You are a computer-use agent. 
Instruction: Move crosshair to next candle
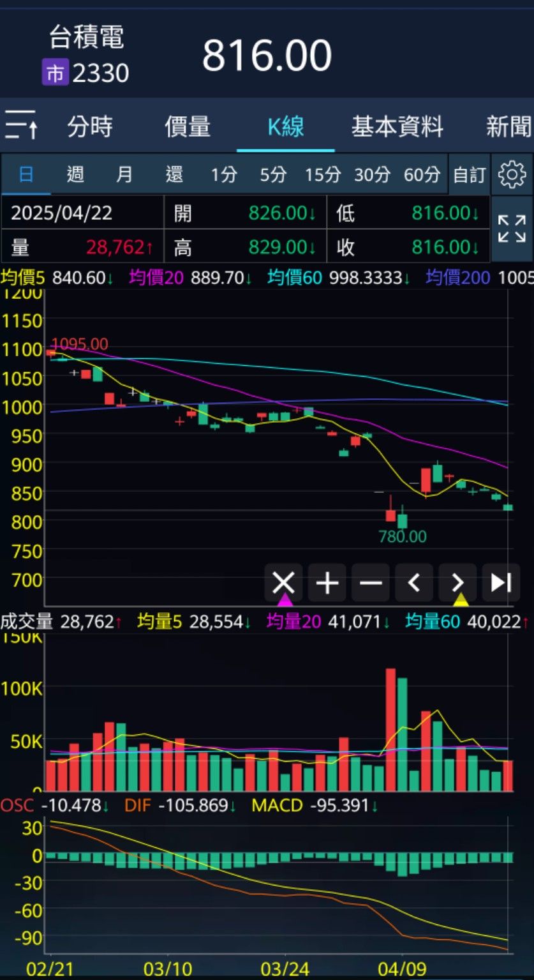click(457, 582)
